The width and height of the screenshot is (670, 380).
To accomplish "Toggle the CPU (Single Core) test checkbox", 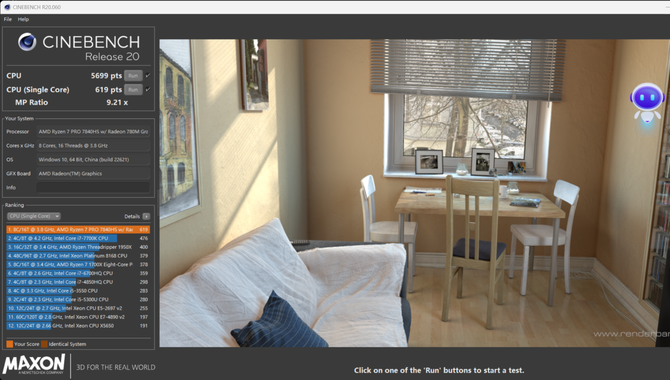I will point(148,89).
